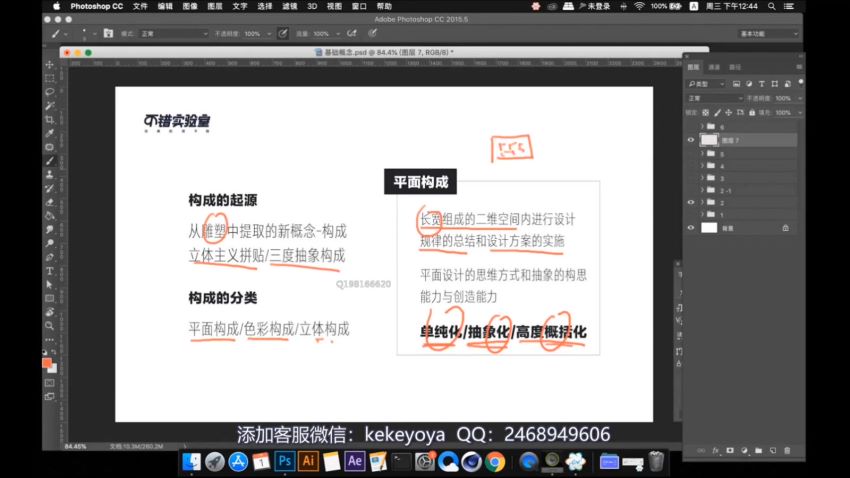Change screen mode icon in toolbox
This screenshot has height=478, width=850.
49,397
